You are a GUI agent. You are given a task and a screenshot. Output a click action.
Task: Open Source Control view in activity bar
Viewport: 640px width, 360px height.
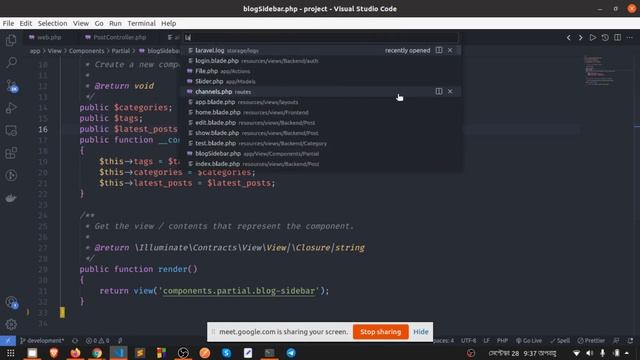[x=11, y=85]
